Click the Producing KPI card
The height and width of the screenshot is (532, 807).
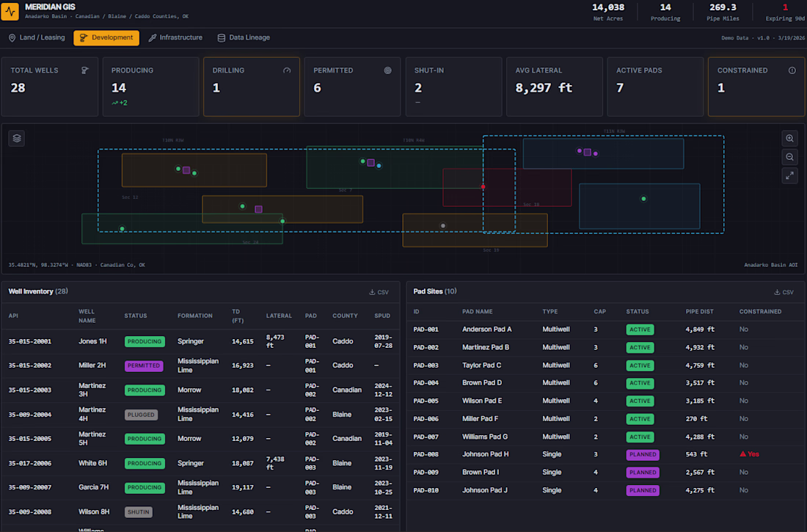point(150,87)
